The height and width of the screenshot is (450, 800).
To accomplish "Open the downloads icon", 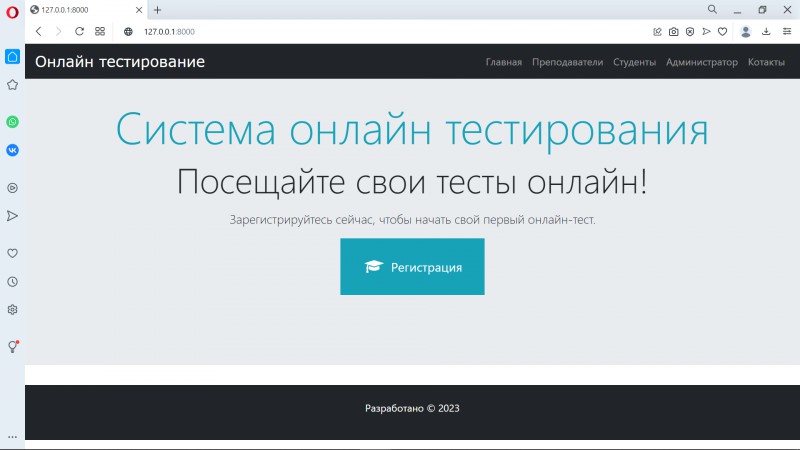I will pyautogui.click(x=766, y=32).
